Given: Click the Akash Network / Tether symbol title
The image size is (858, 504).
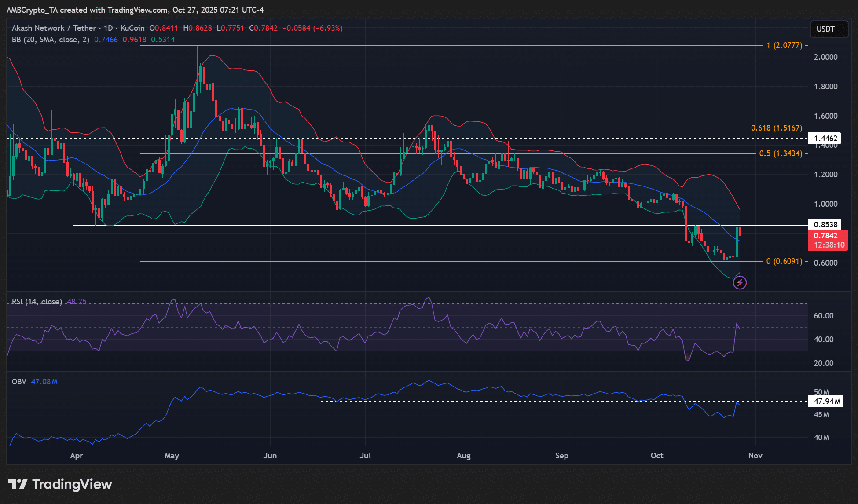Looking at the screenshot, I should [x=54, y=28].
